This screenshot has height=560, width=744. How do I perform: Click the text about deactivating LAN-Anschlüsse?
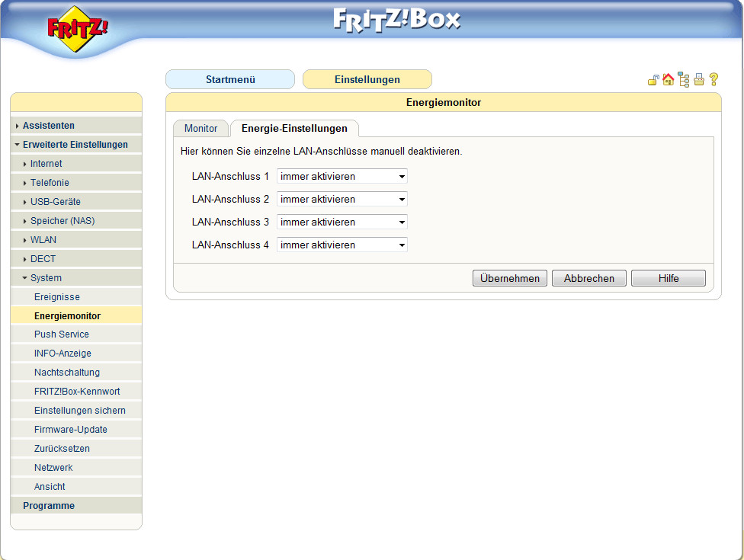tap(321, 152)
